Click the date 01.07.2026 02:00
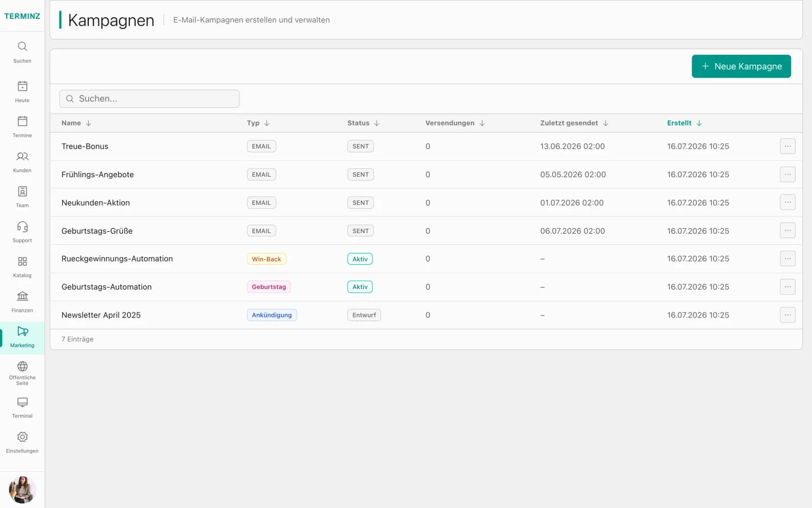 [x=572, y=203]
